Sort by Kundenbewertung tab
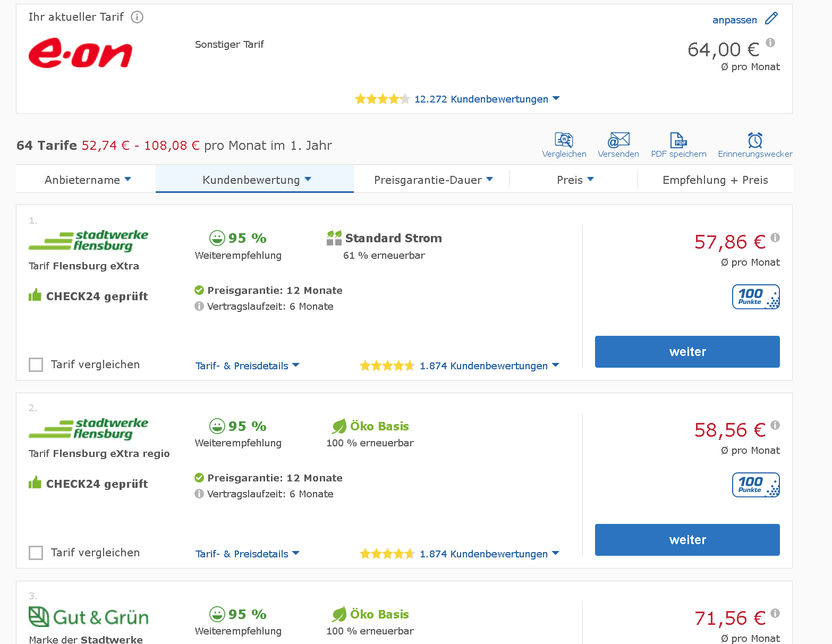This screenshot has width=832, height=644. pos(254,180)
